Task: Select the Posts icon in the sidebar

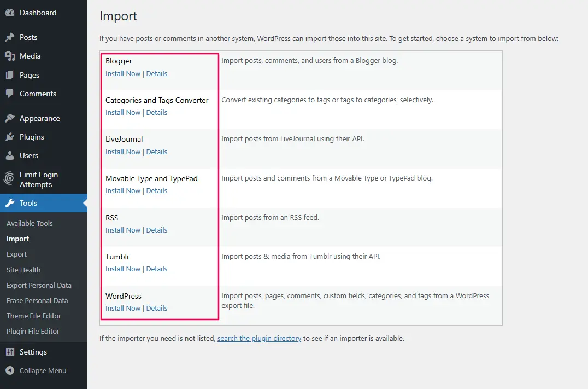Action: click(11, 37)
